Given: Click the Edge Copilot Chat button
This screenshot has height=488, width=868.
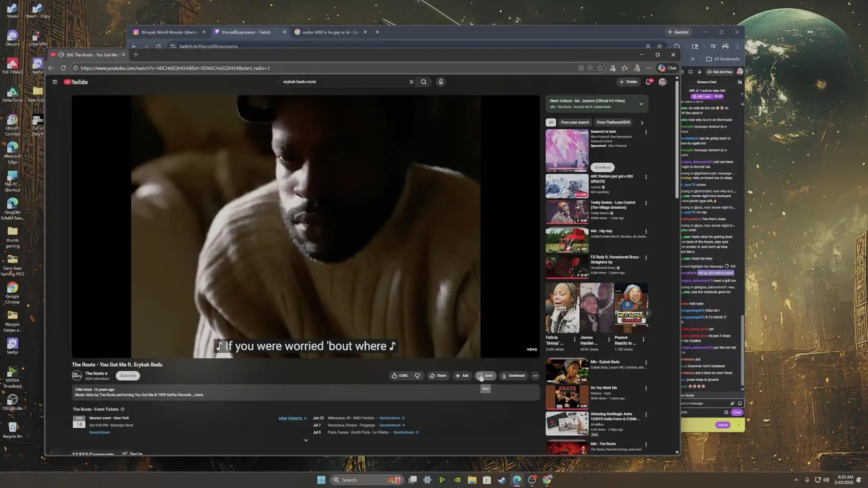Looking at the screenshot, I should (x=667, y=68).
